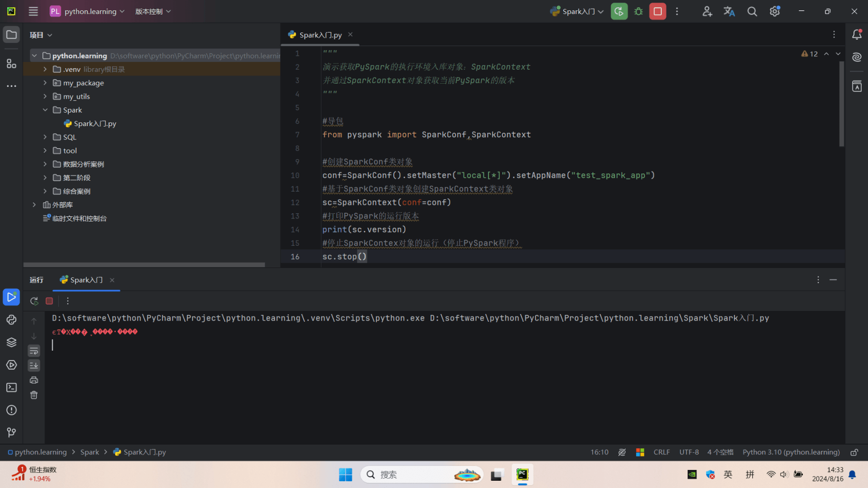868x488 pixels.
Task: Collapse the Spark folder
Action: pos(45,110)
